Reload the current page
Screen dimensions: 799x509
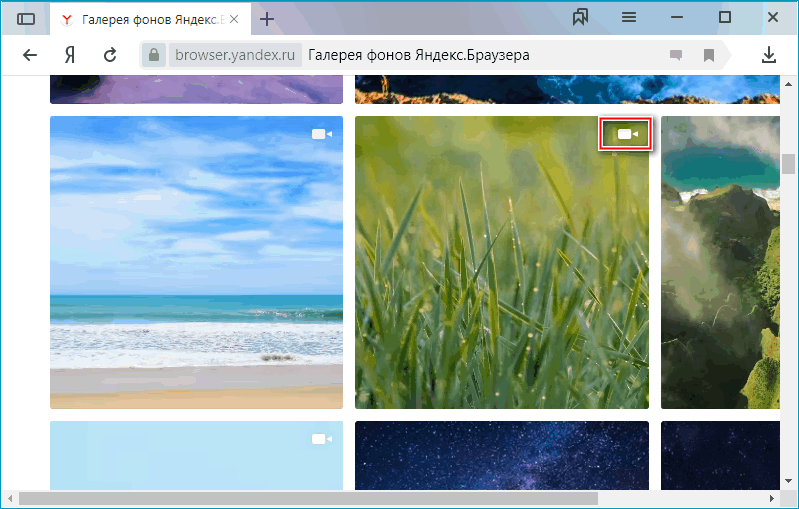pos(110,55)
